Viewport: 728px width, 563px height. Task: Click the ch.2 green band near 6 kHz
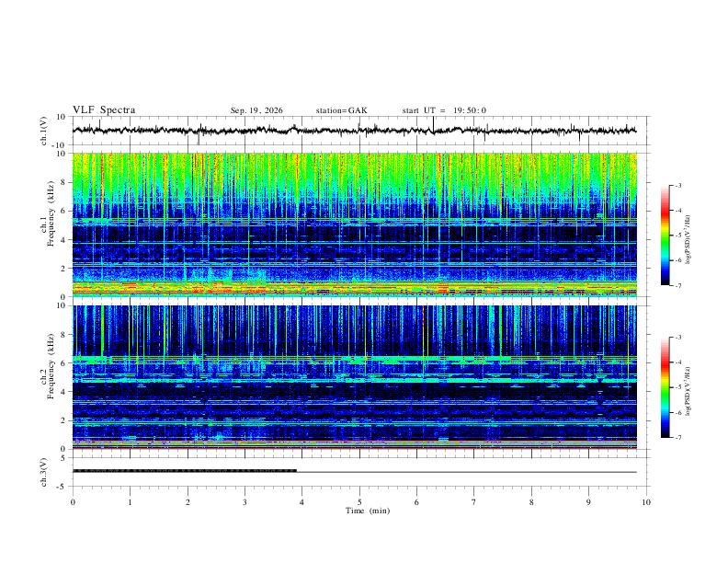tap(355, 359)
